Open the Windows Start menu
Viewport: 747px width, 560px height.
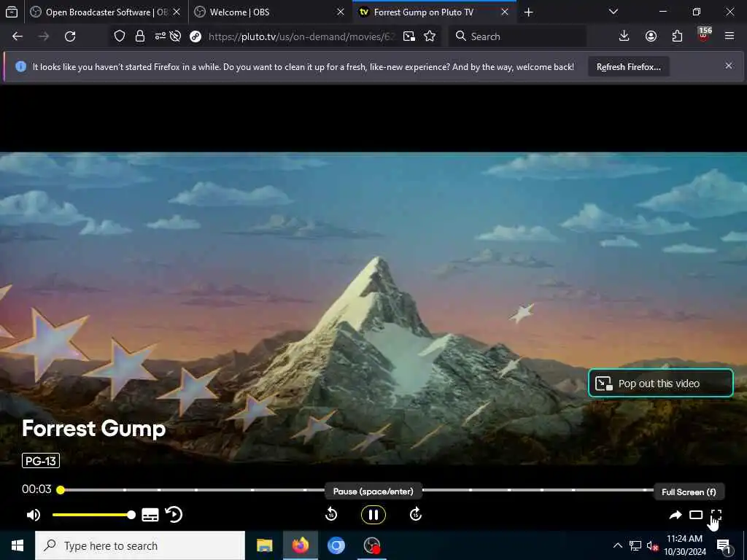(x=18, y=545)
